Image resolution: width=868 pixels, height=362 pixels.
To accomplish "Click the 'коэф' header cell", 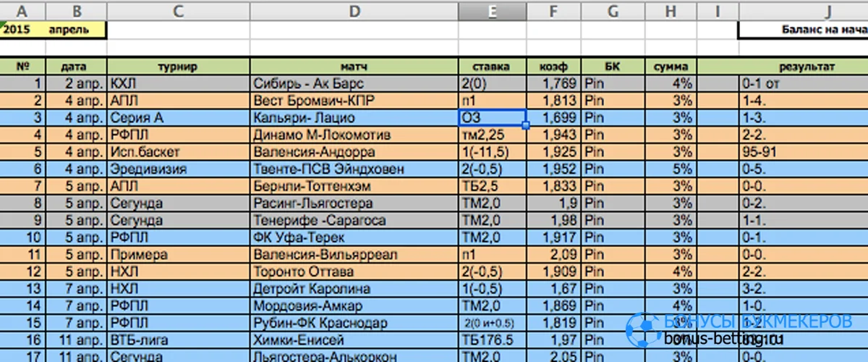I will tap(553, 67).
